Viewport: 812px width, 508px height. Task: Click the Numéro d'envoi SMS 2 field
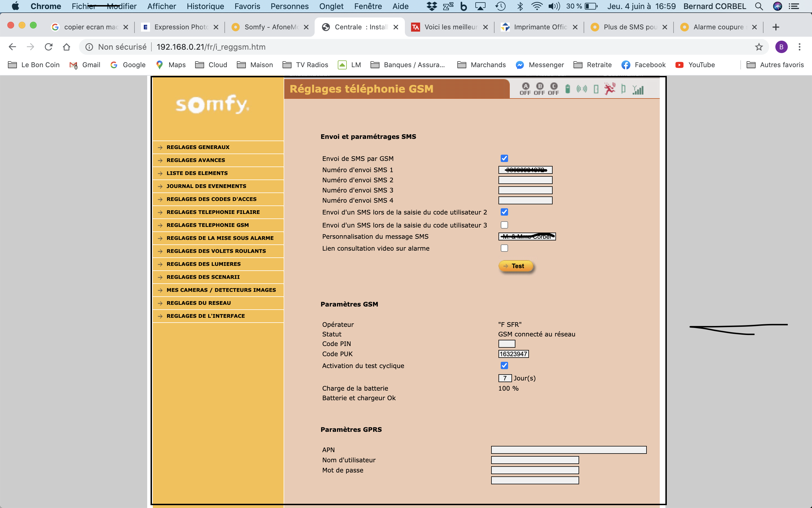point(525,180)
